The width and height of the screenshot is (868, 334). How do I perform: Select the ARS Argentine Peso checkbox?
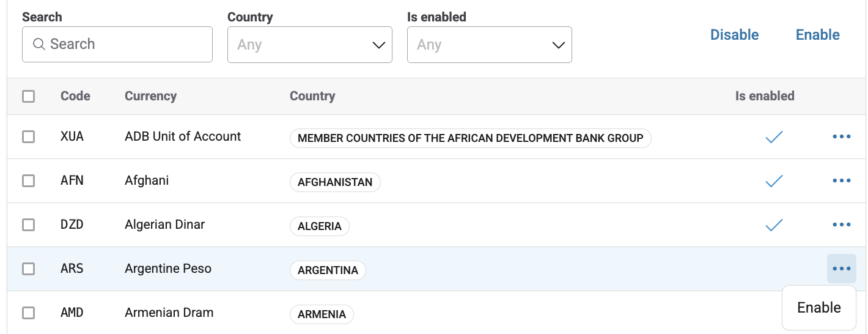(28, 269)
